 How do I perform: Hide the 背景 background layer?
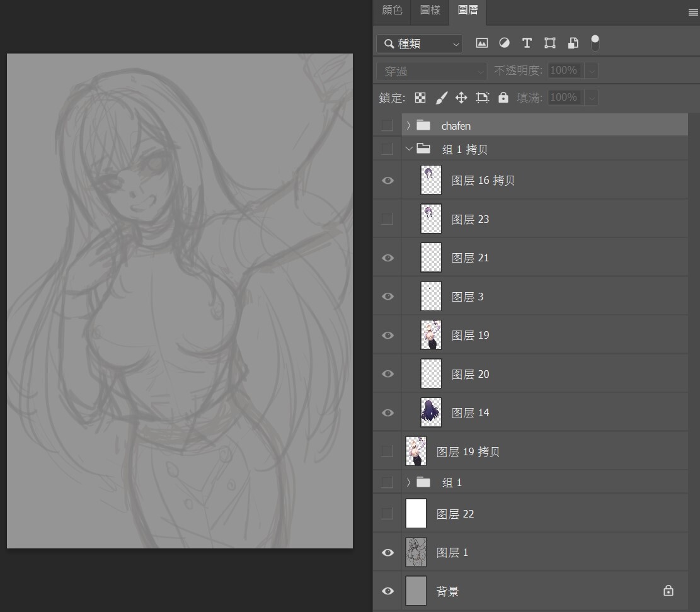[387, 591]
